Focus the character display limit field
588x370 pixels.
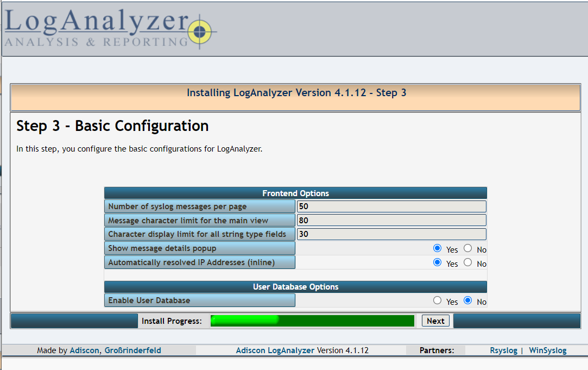(391, 234)
